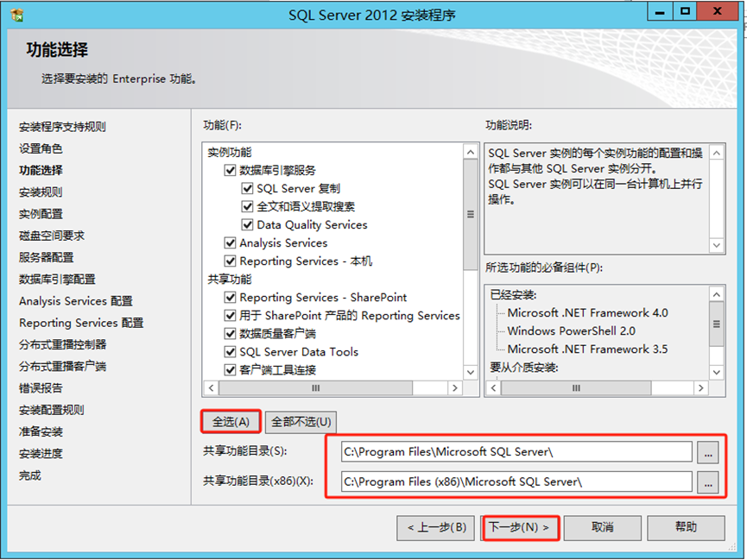Image resolution: width=747 pixels, height=560 pixels.
Task: Select Microsoft .NET Framework 4.0 entry
Action: click(587, 313)
